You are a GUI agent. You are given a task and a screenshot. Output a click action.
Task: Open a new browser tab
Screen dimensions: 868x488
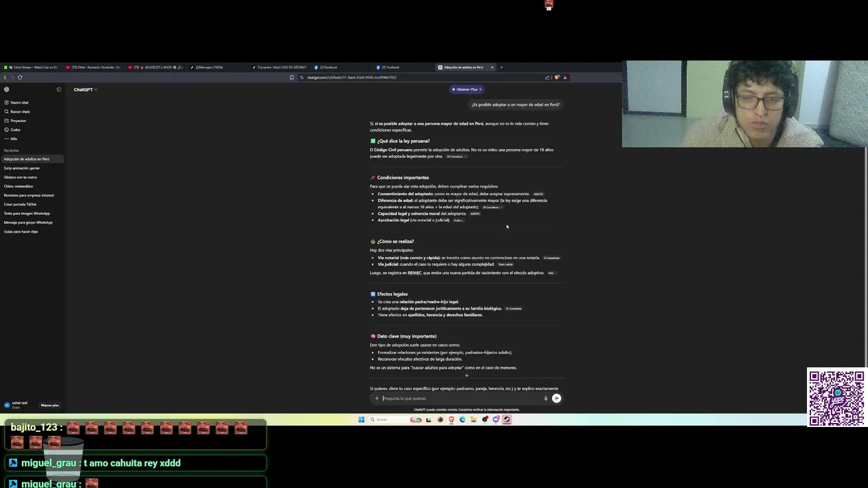501,67
